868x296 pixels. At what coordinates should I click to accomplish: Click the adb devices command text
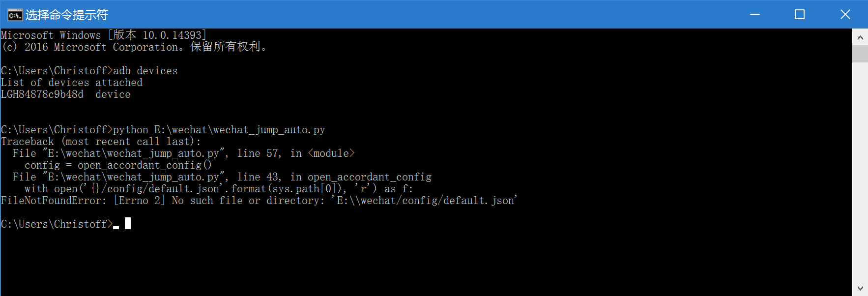pyautogui.click(x=145, y=70)
